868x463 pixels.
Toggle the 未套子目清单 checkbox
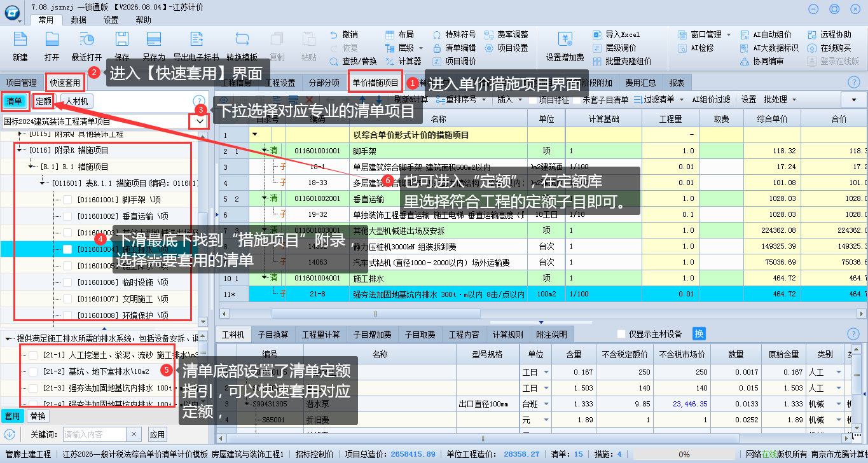point(576,100)
